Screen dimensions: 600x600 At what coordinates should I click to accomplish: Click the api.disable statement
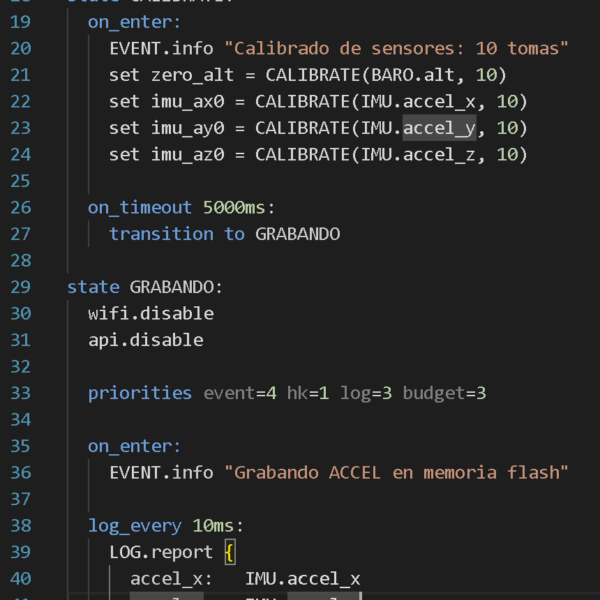tap(146, 340)
